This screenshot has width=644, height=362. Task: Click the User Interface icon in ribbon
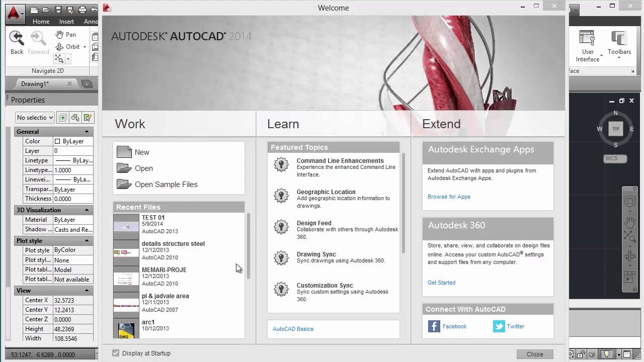point(587,38)
